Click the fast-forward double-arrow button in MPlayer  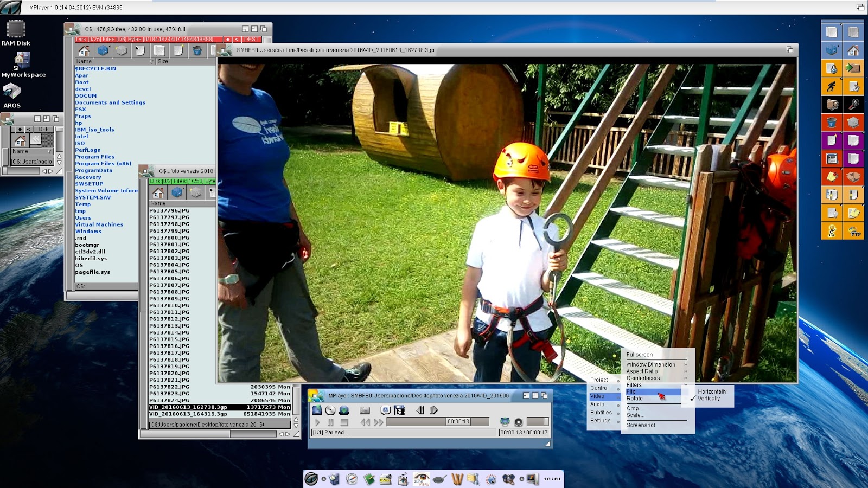tap(379, 422)
